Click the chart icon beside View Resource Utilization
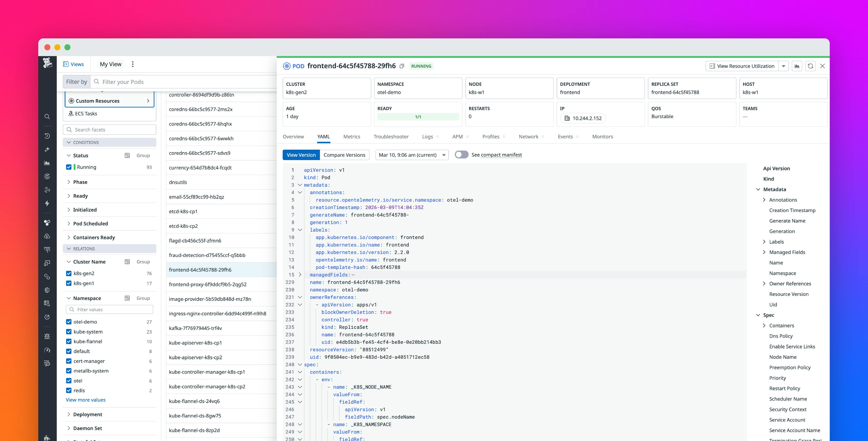 click(x=797, y=66)
